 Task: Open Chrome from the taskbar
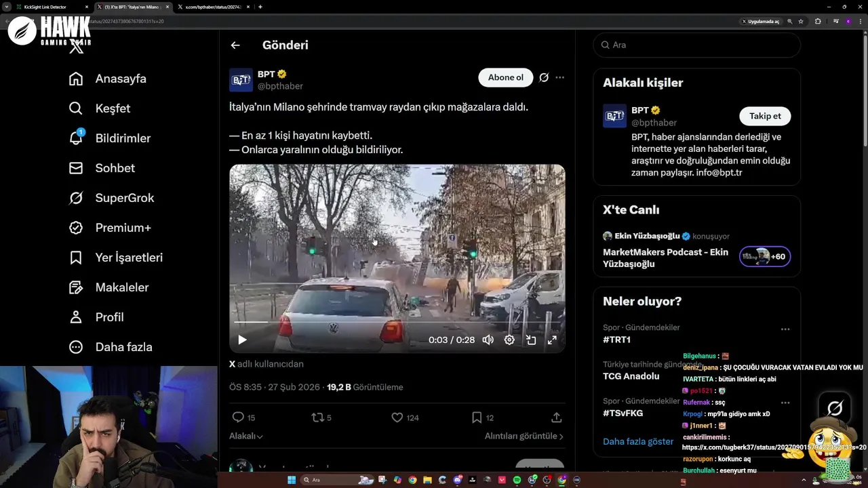tap(412, 480)
